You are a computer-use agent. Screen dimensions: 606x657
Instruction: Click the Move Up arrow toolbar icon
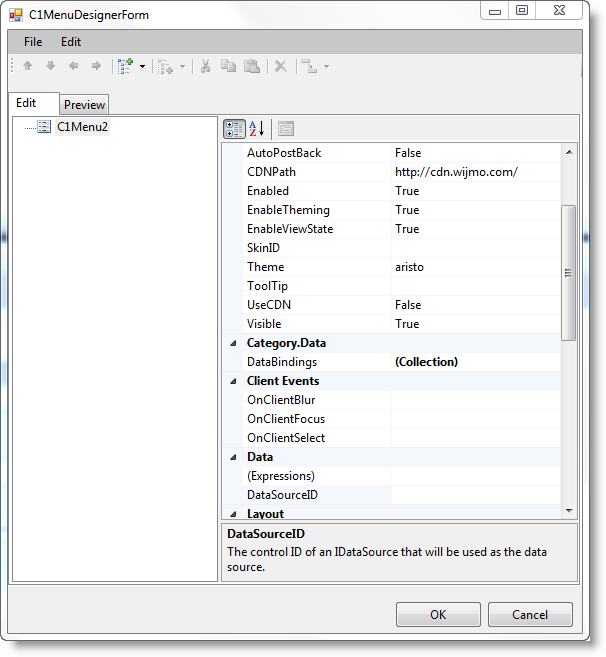click(x=28, y=66)
